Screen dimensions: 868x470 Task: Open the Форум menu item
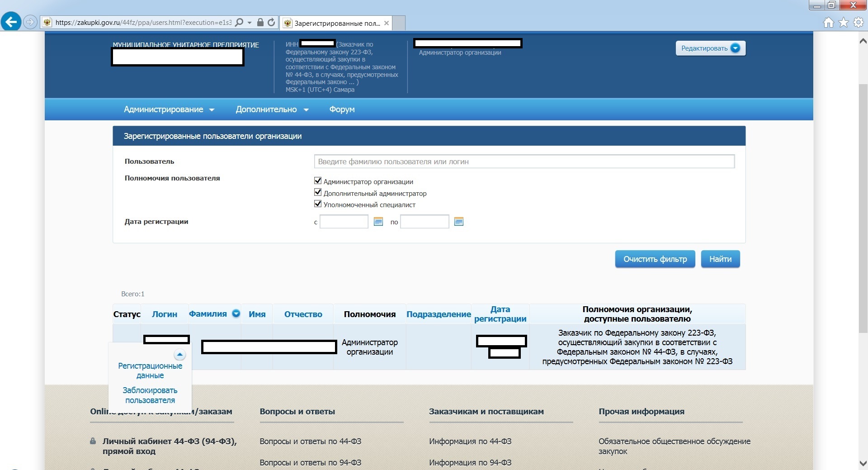click(342, 109)
